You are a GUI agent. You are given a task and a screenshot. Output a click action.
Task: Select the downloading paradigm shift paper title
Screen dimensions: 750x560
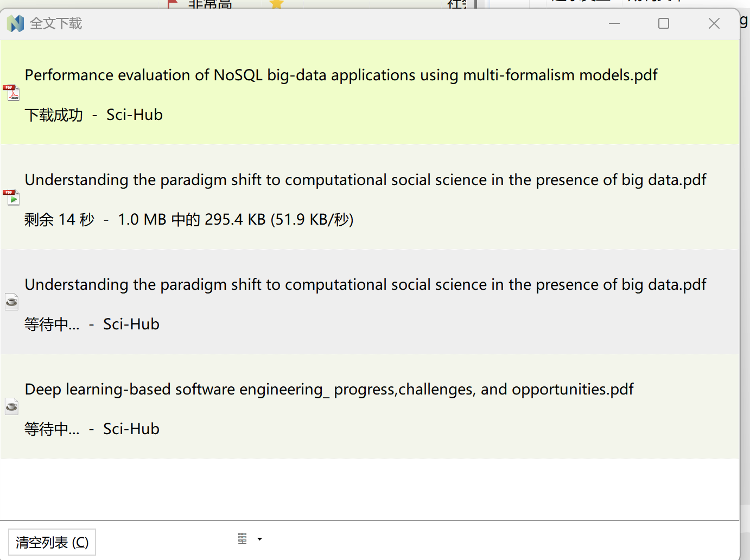[x=365, y=180]
